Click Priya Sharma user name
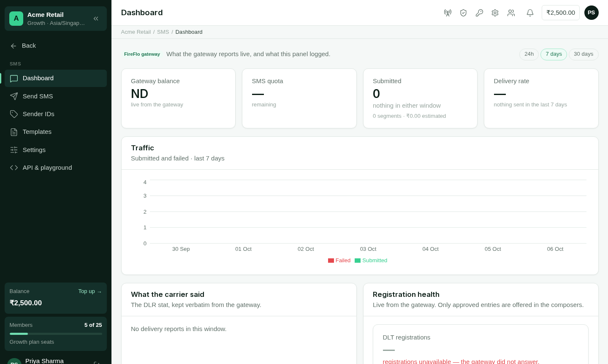Viewport: 608px width, 364px height. tap(44, 361)
